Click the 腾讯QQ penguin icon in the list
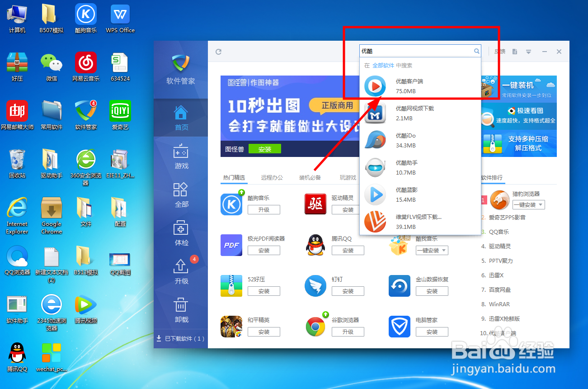Screen dimensions: 588x389 coord(315,245)
